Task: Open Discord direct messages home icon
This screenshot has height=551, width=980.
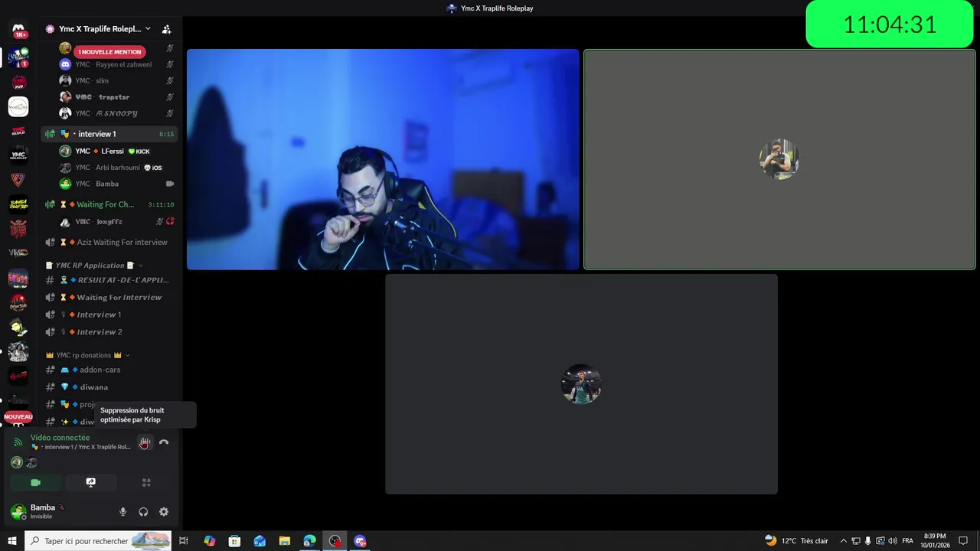Action: click(x=18, y=31)
